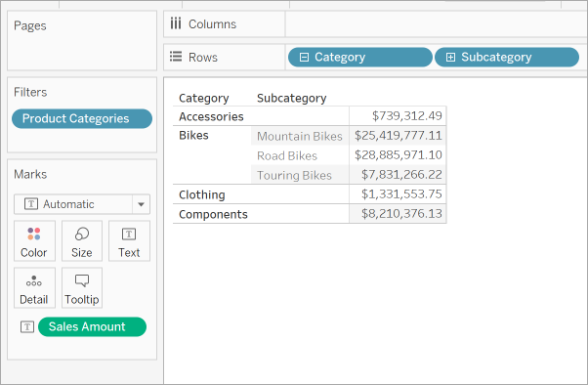Click the Touring Bikes subcategory label
The image size is (588, 385).
click(x=294, y=175)
